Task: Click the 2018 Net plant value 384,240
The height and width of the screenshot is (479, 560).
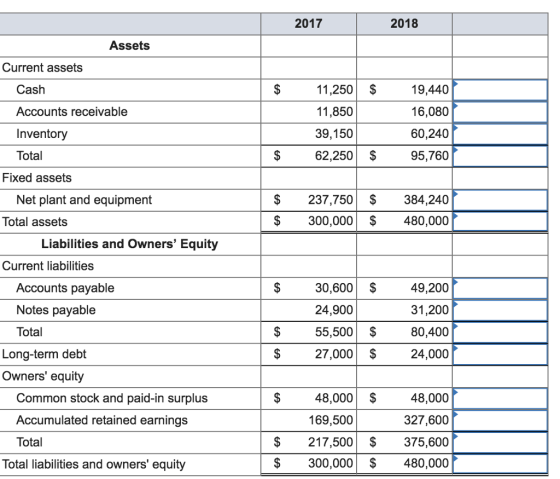Action: [x=426, y=200]
